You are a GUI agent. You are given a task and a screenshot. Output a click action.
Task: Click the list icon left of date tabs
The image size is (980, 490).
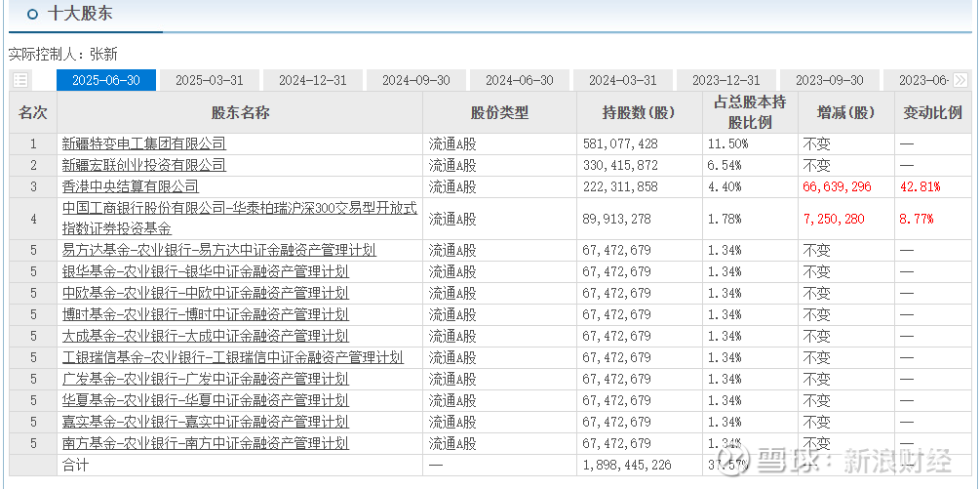click(20, 80)
